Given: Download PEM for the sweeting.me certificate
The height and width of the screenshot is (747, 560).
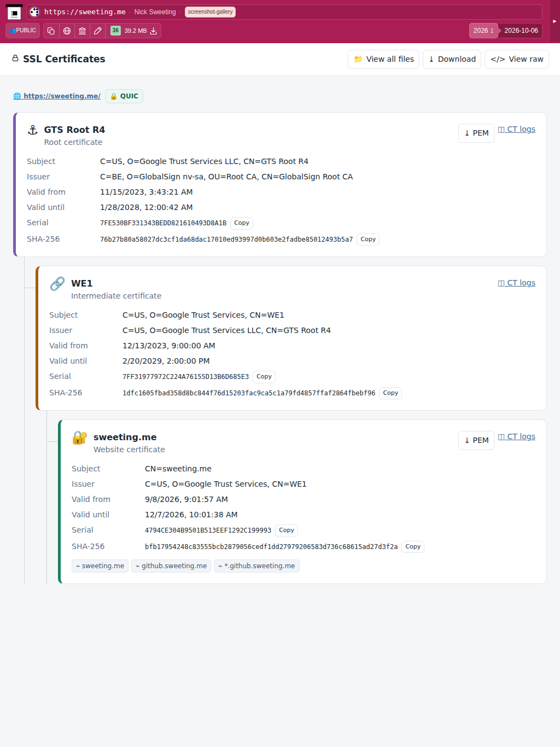Looking at the screenshot, I should 476,440.
